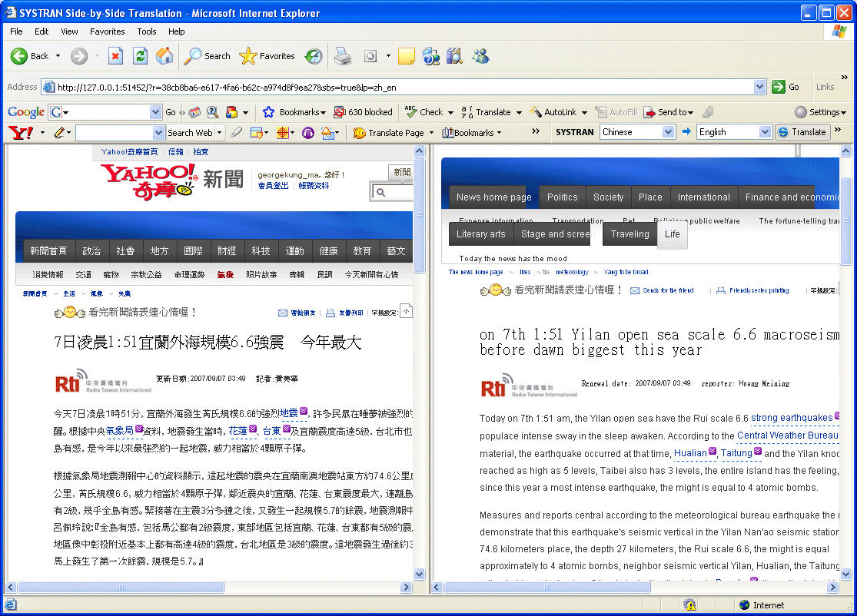Click the Google toolbar highlighter icon
Image resolution: width=857 pixels, height=616 pixels.
coord(708,112)
